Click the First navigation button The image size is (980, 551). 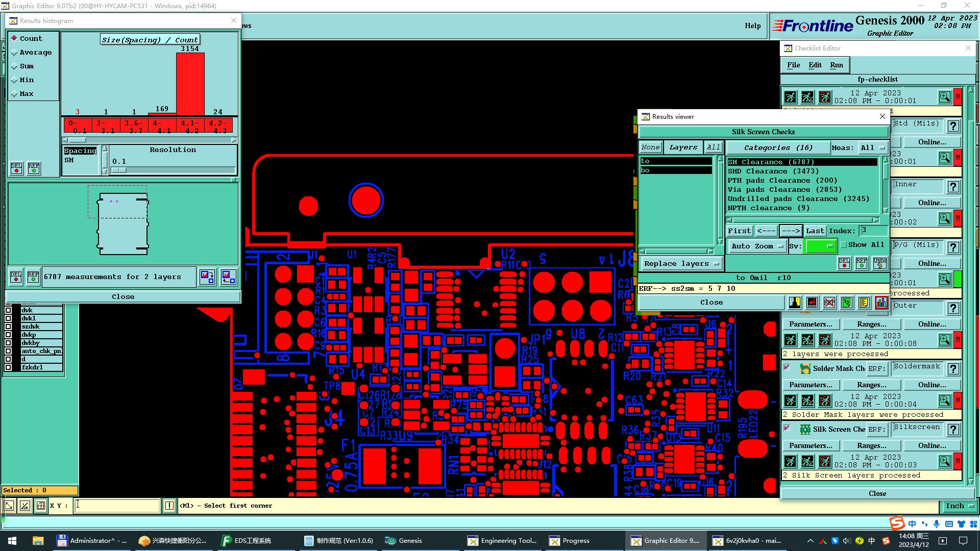coord(740,231)
